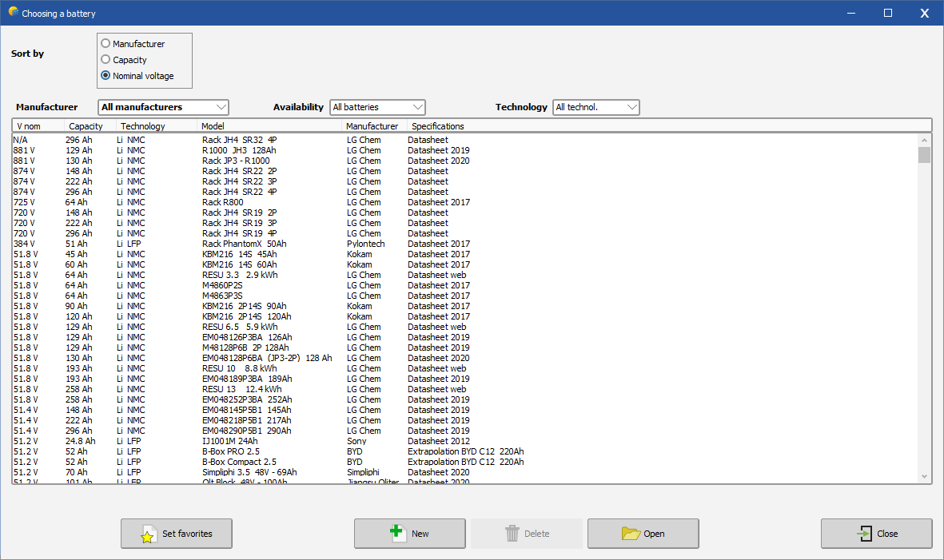Select the Rack JH4 SR22 4P row

(x=464, y=192)
